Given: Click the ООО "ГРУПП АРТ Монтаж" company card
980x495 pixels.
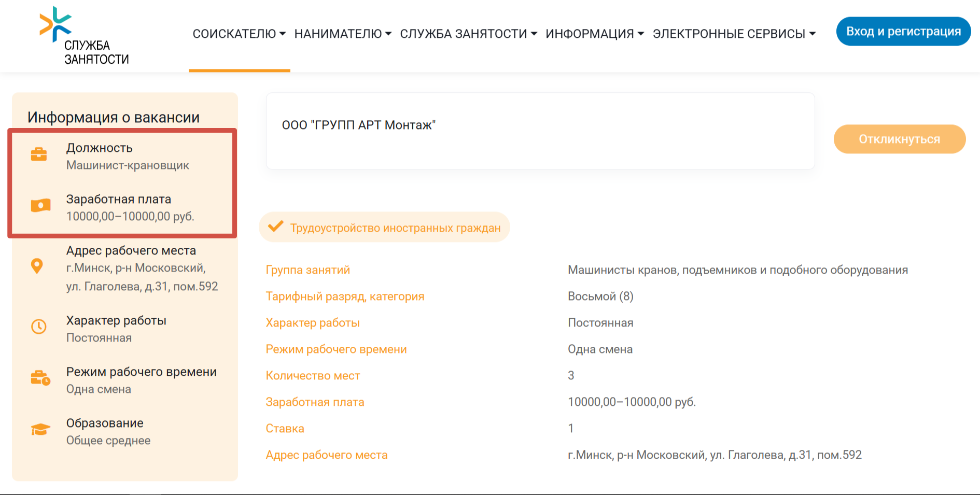Looking at the screenshot, I should 540,131.
